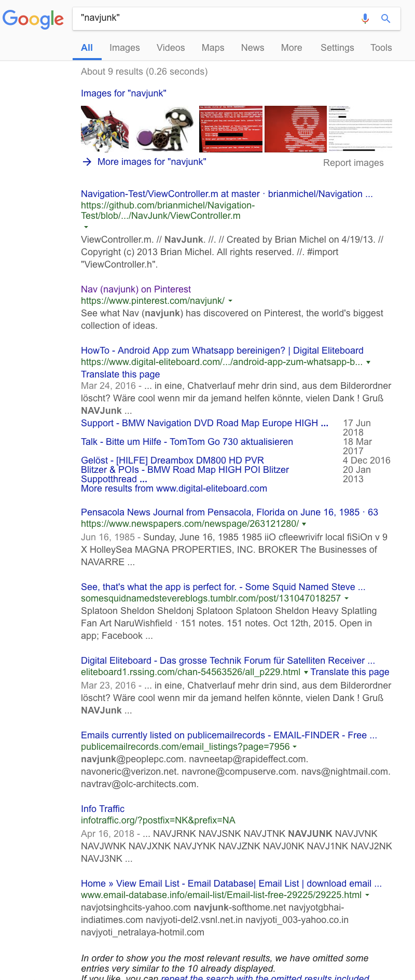Click the blue search magnifier icon
The width and height of the screenshot is (415, 980).
385,19
